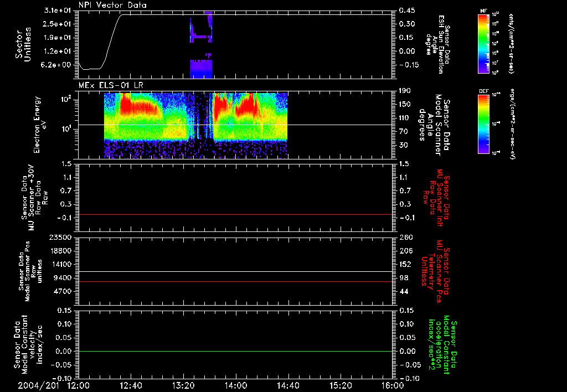Screen dimensions: 567x392
Task: Click the 0.45 Sun Elevation tick value
Action: pos(407,10)
